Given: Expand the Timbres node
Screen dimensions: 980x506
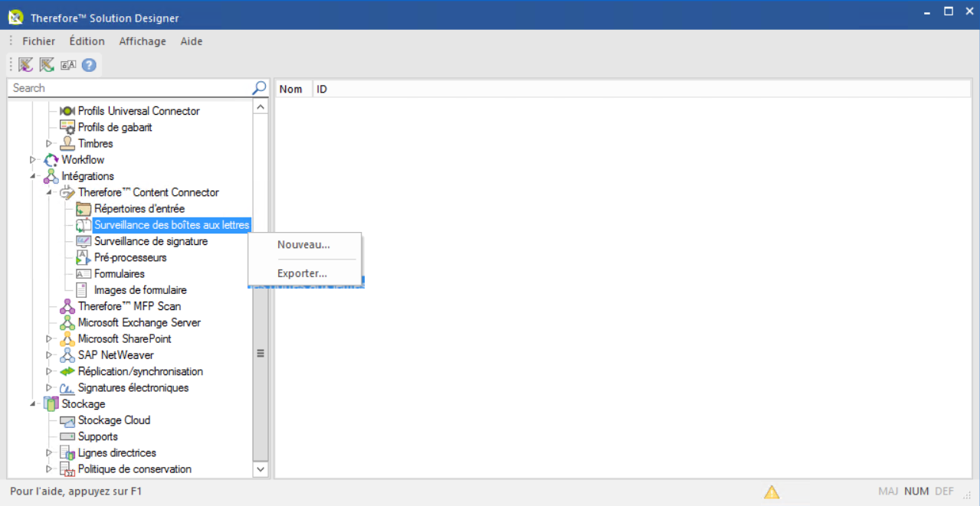Looking at the screenshot, I should pyautogui.click(x=49, y=143).
